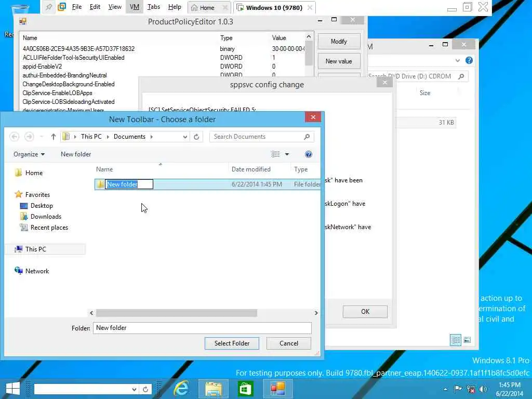Click the horizontal scrollbar in file list
Image resolution: width=532 pixels, height=399 pixels.
pyautogui.click(x=177, y=313)
